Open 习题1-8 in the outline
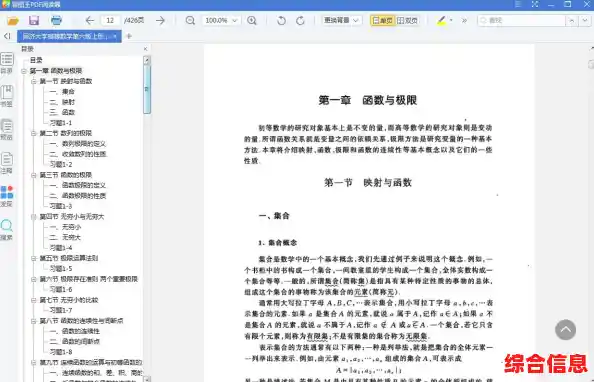This screenshot has width=594, height=382. click(x=61, y=352)
